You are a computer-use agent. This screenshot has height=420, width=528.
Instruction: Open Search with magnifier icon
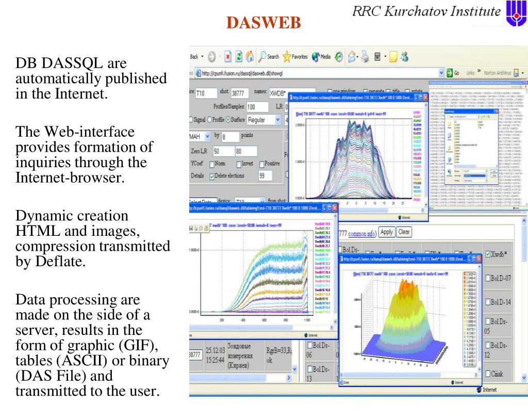[x=269, y=57]
